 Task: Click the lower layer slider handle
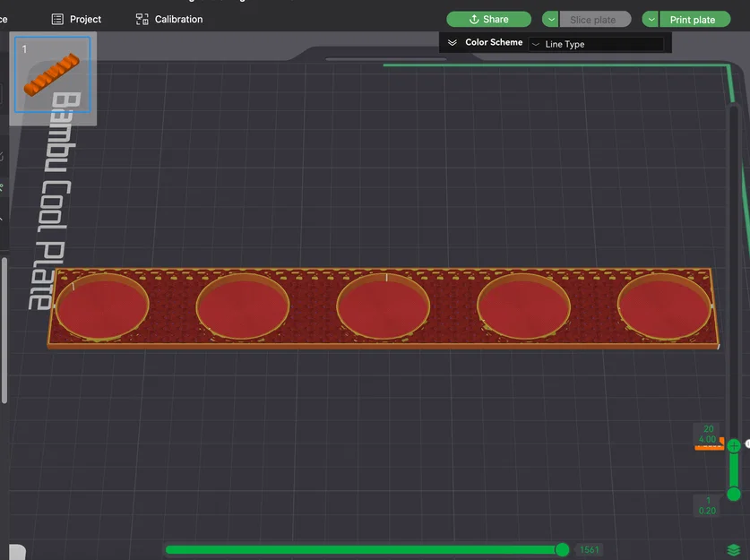734,494
